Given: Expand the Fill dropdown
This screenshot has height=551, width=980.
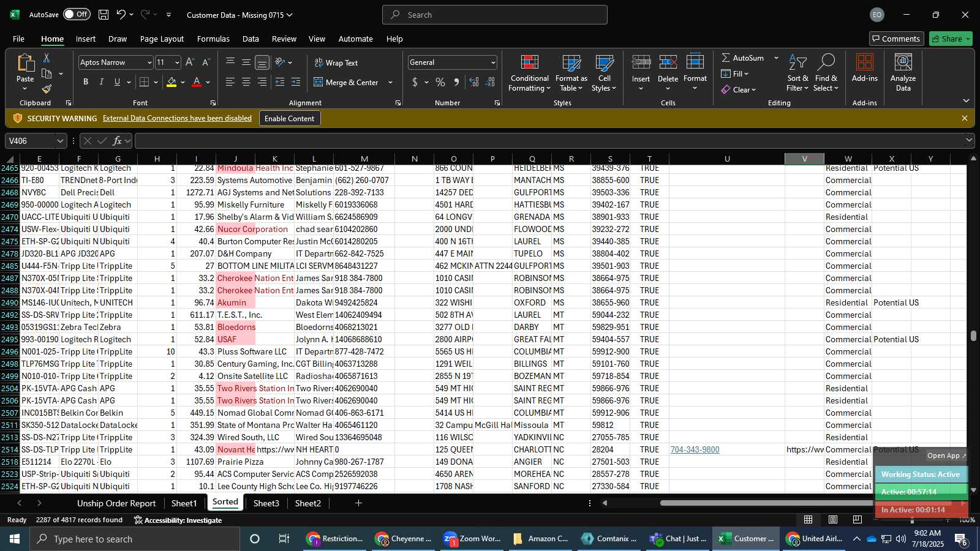Looking at the screenshot, I should pyautogui.click(x=735, y=73).
